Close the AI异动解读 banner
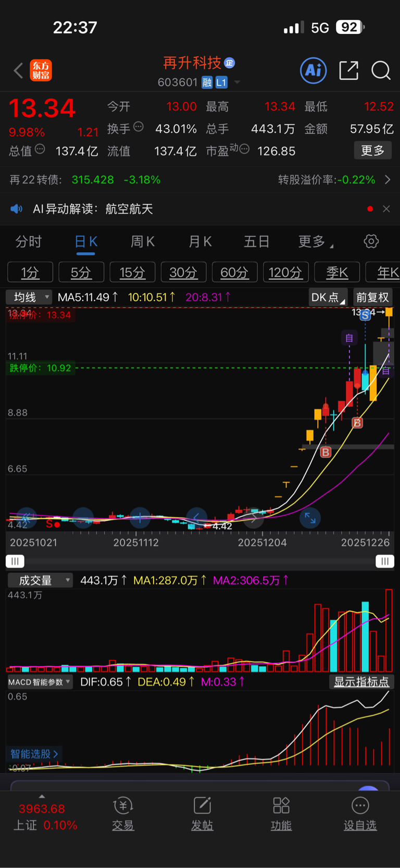The height and width of the screenshot is (868, 400). coord(386,209)
